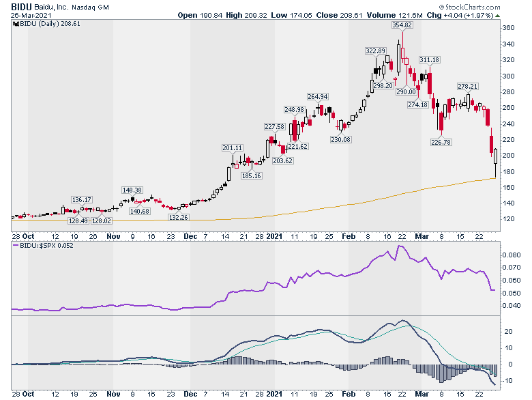Click the Baidu, Inc. company name

[x=51, y=7]
